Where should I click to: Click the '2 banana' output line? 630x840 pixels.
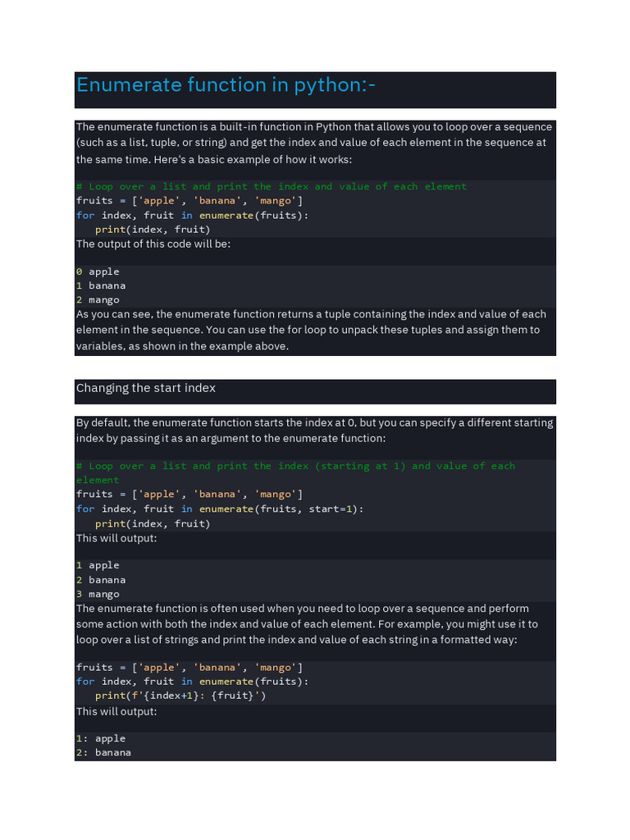[101, 580]
